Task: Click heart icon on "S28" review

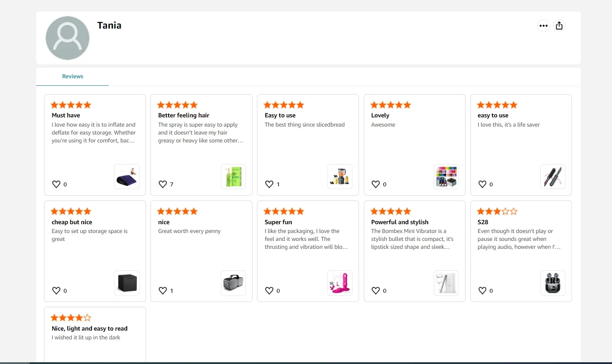Action: pyautogui.click(x=482, y=291)
